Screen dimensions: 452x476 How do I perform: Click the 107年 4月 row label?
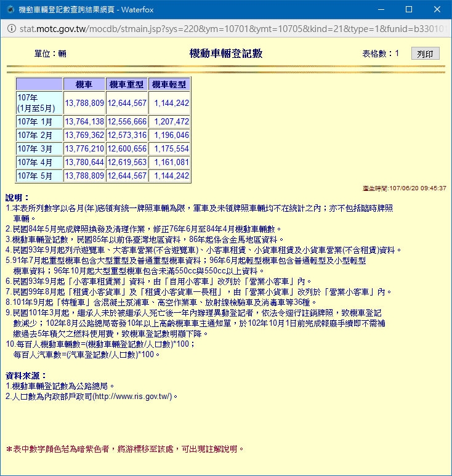coord(39,162)
